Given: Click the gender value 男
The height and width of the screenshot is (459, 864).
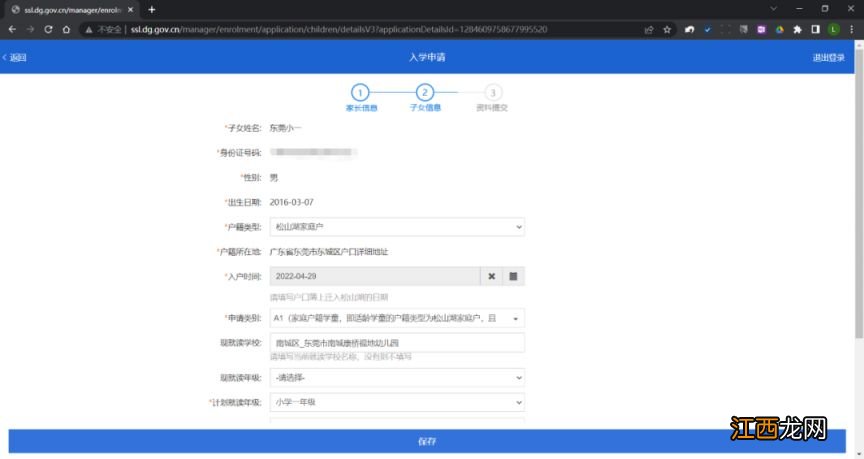Looking at the screenshot, I should (274, 177).
